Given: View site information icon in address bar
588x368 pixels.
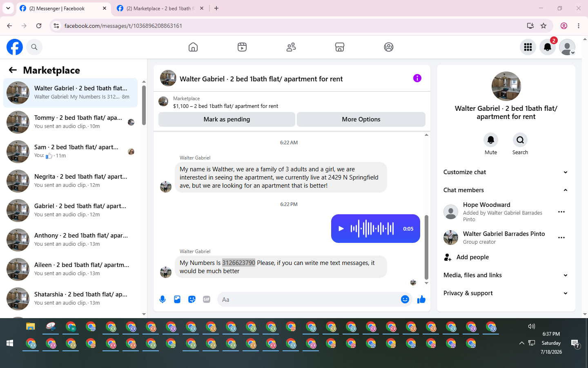Looking at the screenshot, I should coord(56,26).
